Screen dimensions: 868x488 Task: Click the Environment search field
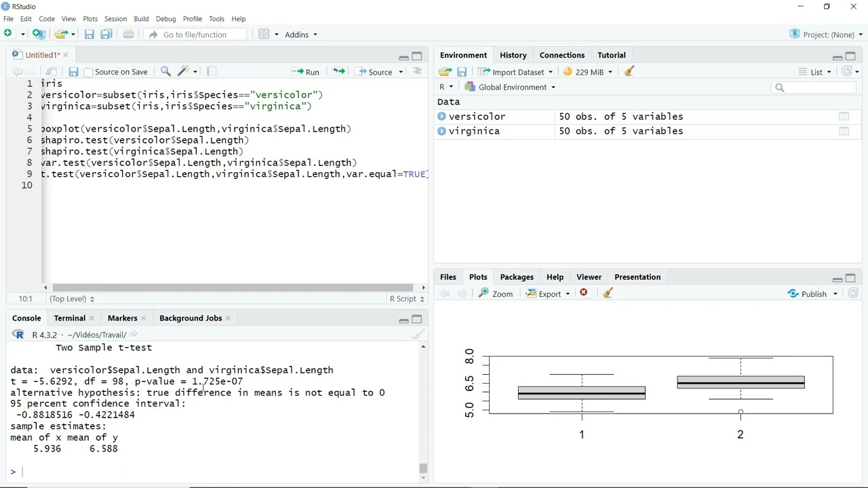814,87
